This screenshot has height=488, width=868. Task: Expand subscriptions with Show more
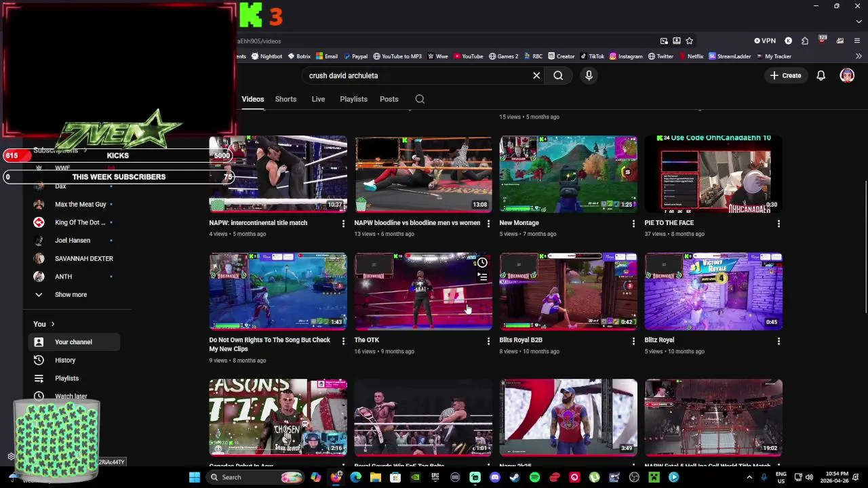tap(71, 294)
